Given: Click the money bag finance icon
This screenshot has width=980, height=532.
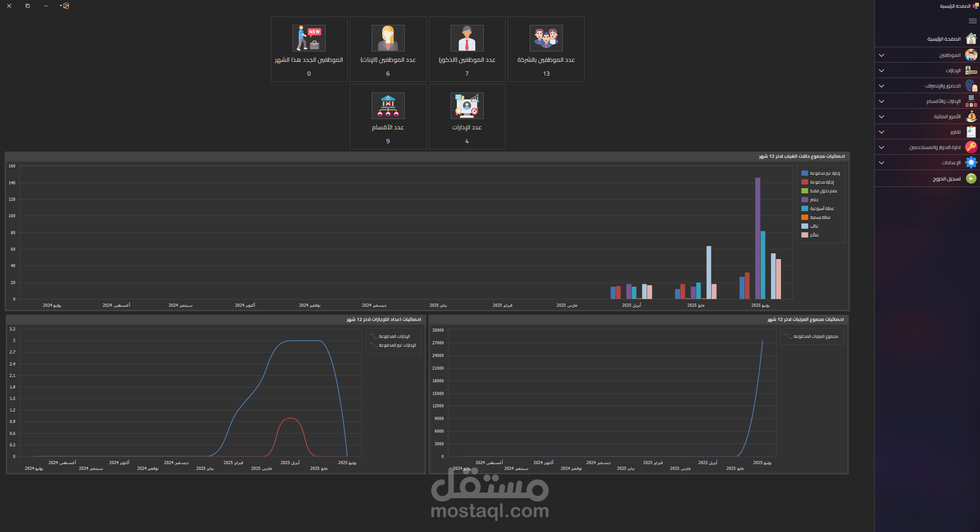Looking at the screenshot, I should point(971,116).
